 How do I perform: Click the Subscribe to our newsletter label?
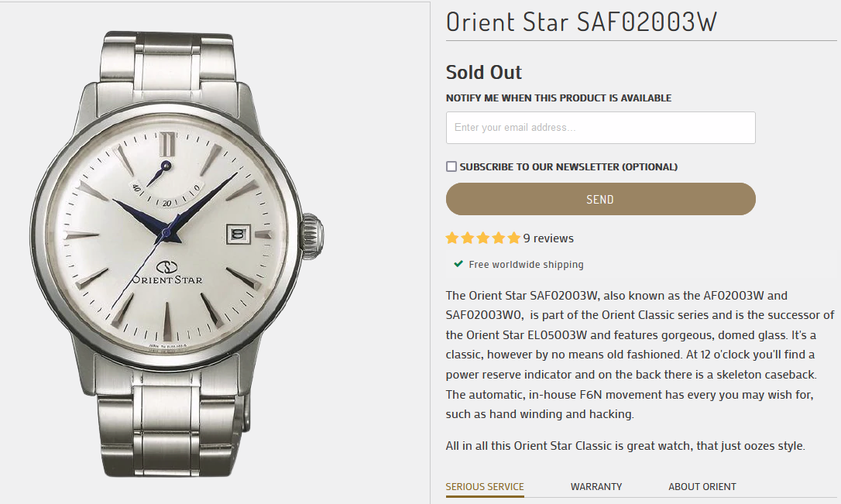point(568,166)
